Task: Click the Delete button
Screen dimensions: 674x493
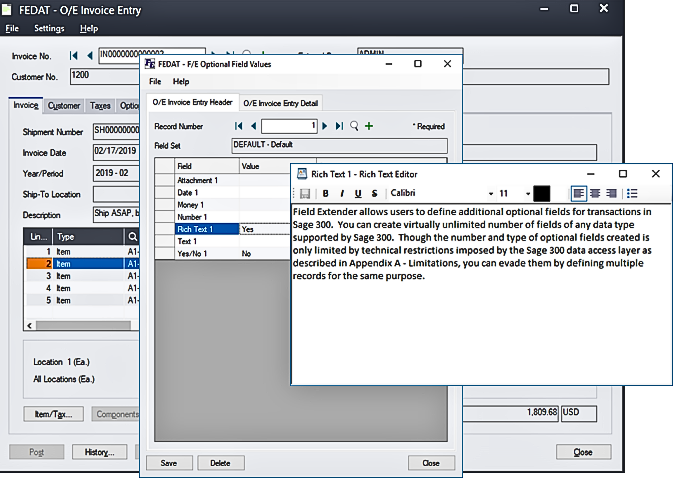Action: pos(220,463)
